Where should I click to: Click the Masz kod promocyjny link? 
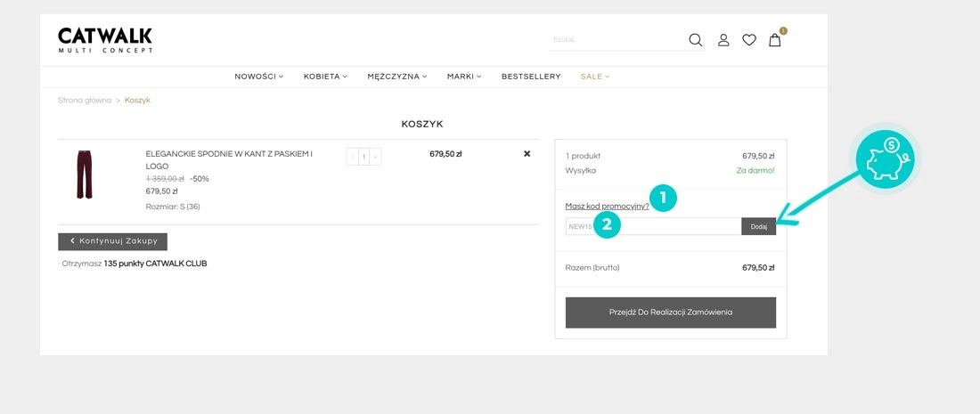[607, 206]
